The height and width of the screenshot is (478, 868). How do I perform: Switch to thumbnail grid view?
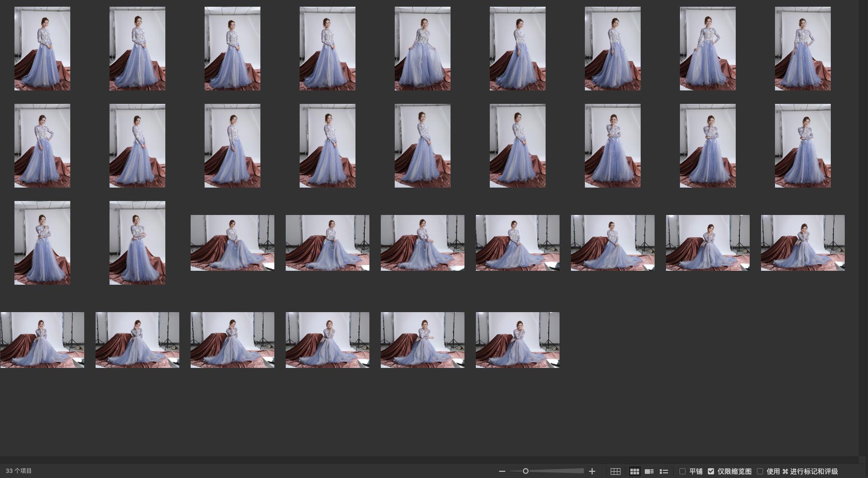click(x=634, y=471)
